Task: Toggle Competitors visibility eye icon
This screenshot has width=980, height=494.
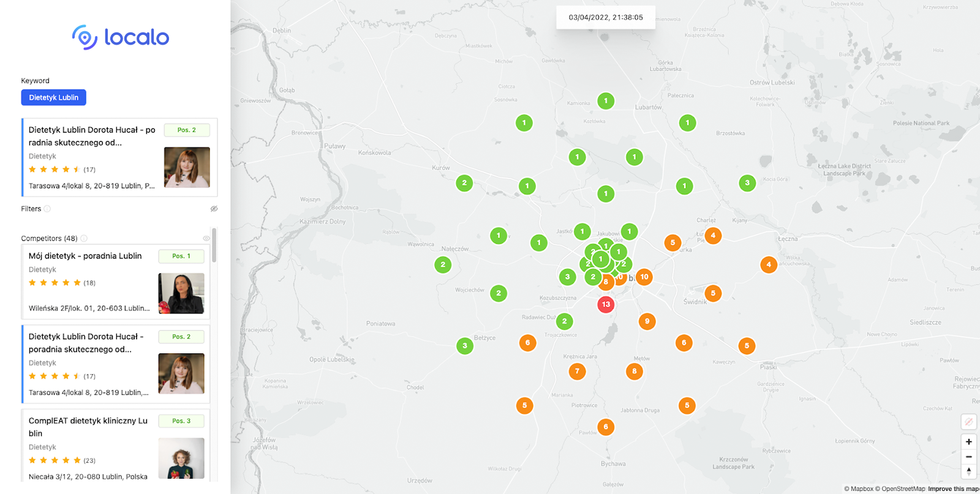Action: 206,238
